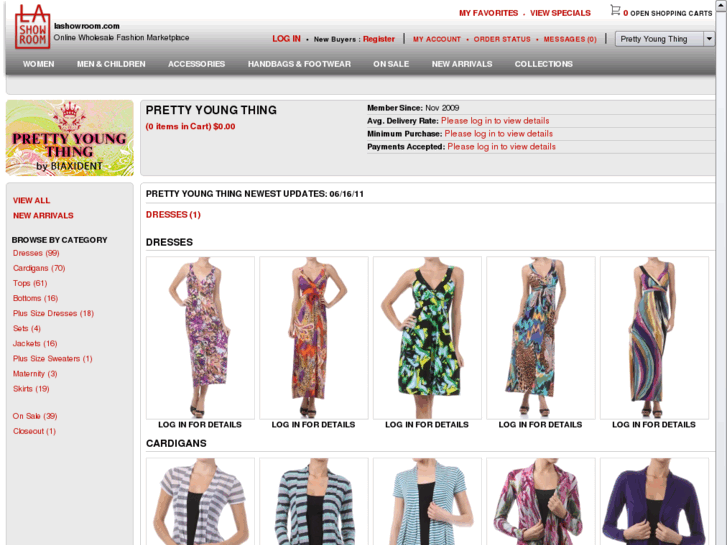Open the teal and black striped cardigan thumbnail

(314, 501)
